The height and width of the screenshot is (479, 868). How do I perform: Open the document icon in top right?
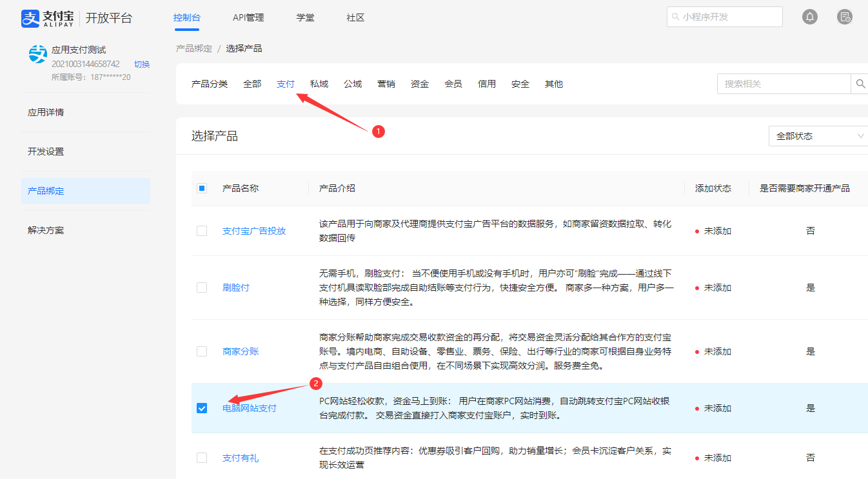[844, 17]
